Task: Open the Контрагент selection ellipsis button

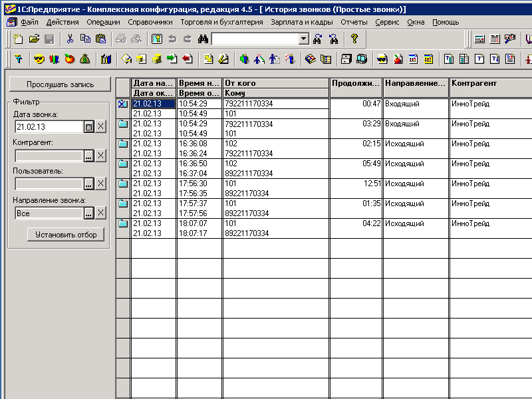Action: point(89,156)
